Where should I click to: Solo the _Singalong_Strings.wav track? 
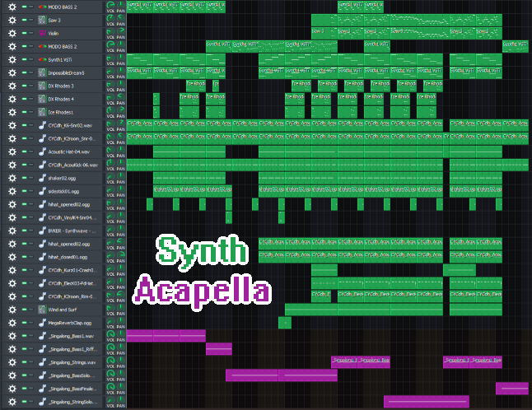tap(30, 362)
